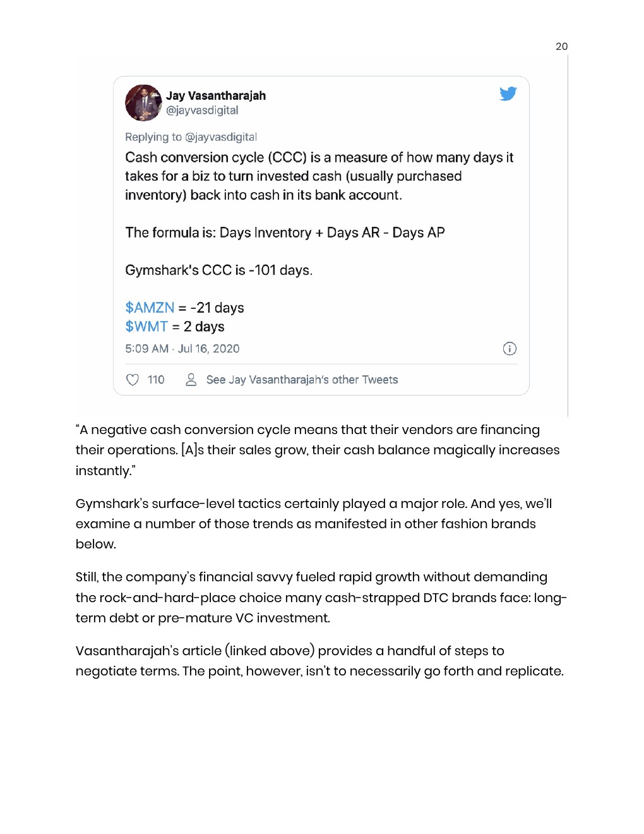Click the Twitter bird logo
644x834 pixels.
(508, 94)
